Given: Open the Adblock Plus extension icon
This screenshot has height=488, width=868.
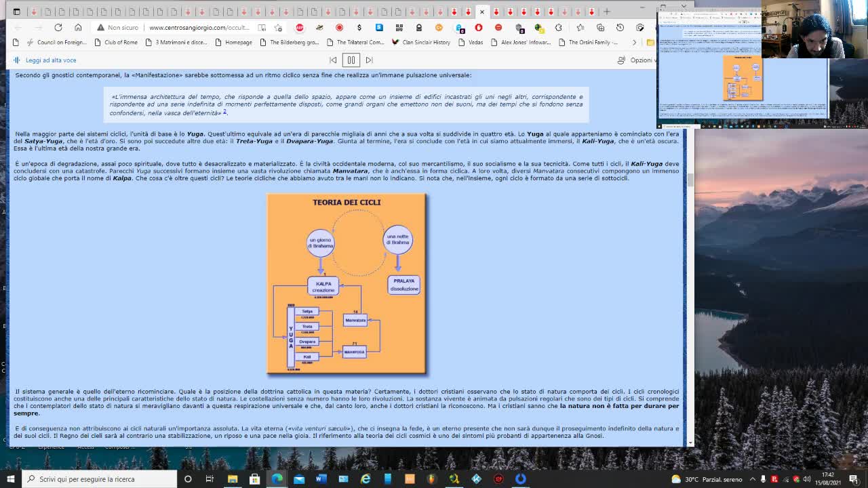Looking at the screenshot, I should point(300,28).
